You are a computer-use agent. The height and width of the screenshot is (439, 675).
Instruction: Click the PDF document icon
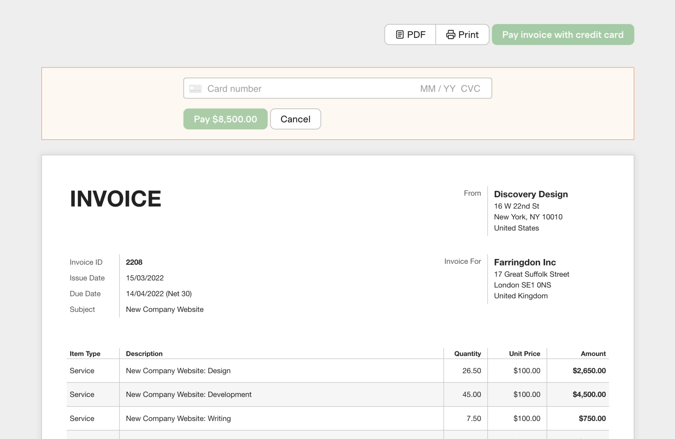coord(400,35)
